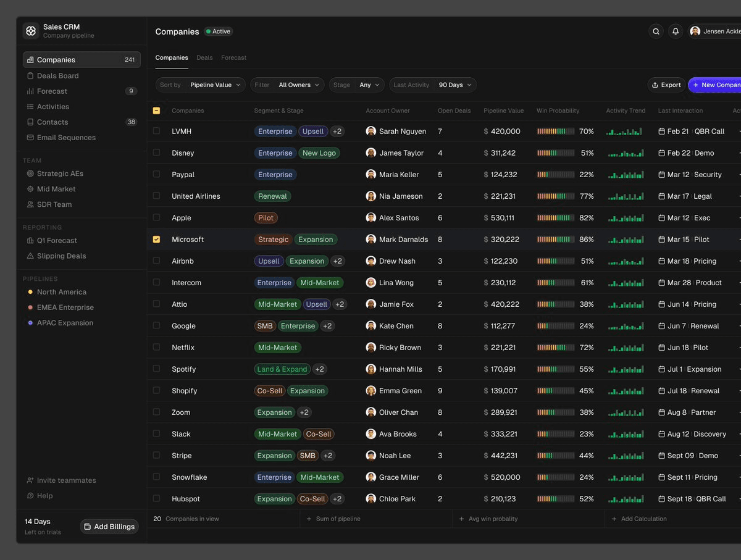Open the Sort by Pipeline Value dropdown
Image resolution: width=741 pixels, height=560 pixels.
click(x=201, y=85)
